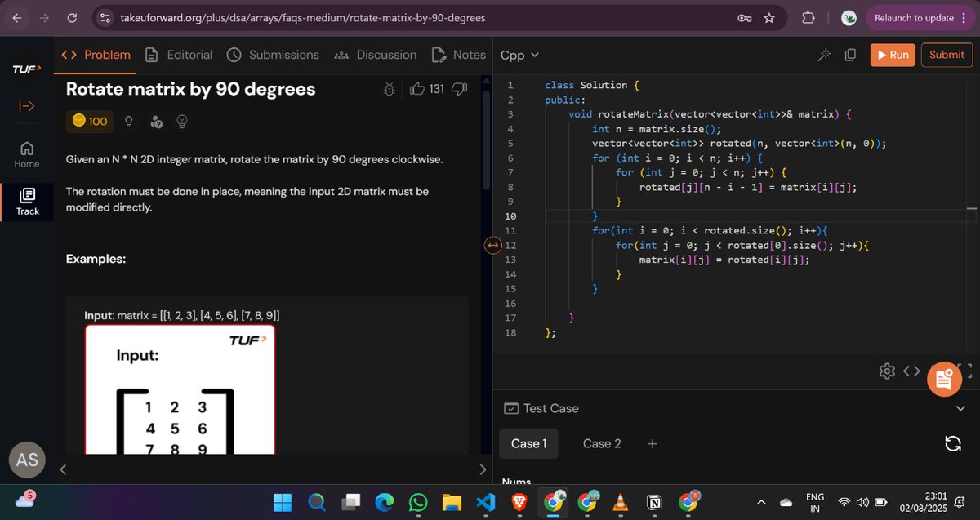
Task: Select the Case 2 test tab
Action: (602, 443)
